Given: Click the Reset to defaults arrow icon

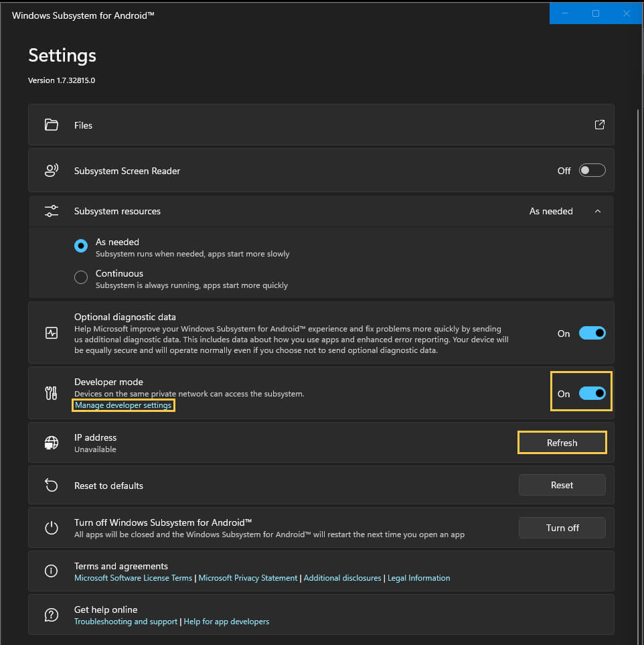Looking at the screenshot, I should click(x=52, y=485).
